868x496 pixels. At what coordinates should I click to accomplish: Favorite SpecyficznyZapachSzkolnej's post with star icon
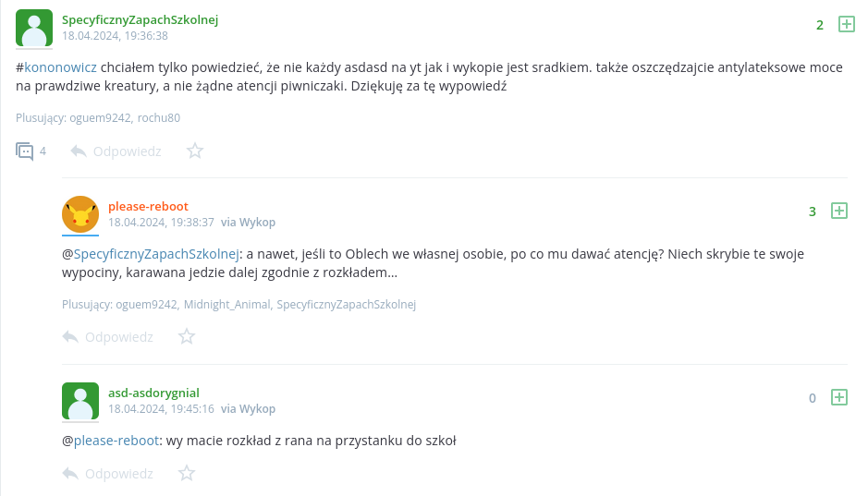[x=195, y=151]
